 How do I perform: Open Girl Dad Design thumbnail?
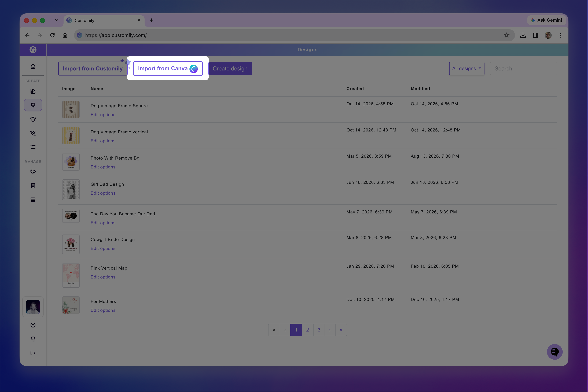(x=71, y=190)
